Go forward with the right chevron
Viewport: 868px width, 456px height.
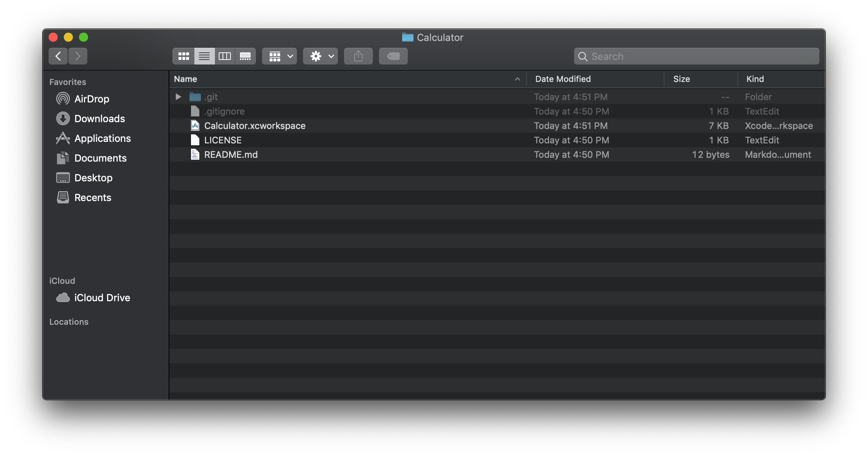click(x=78, y=56)
